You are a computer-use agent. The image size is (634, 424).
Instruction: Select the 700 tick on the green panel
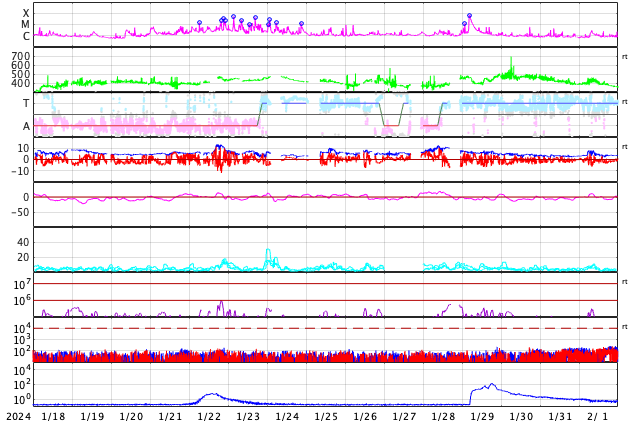pos(21,56)
